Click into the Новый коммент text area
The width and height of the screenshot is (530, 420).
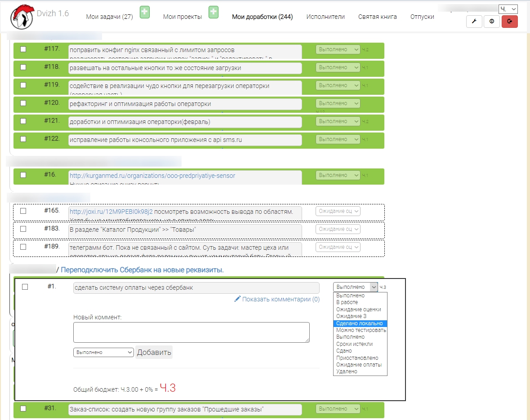pos(191,332)
